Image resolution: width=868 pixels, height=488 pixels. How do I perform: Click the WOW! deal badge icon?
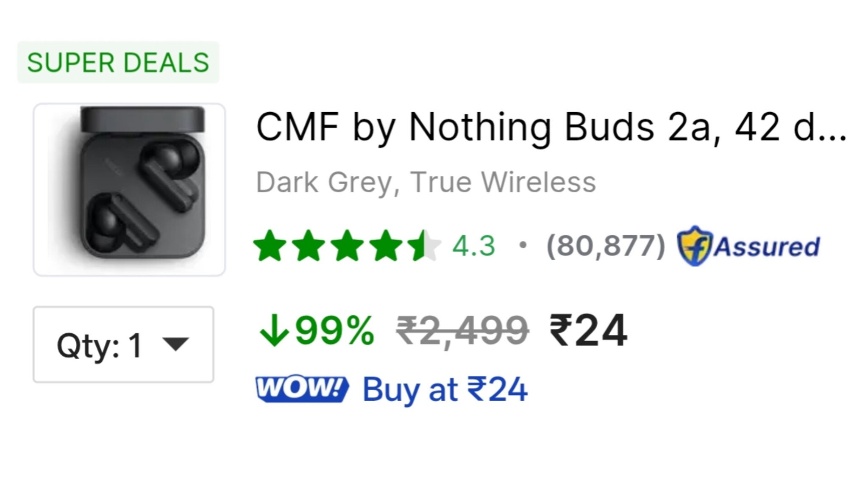click(302, 388)
